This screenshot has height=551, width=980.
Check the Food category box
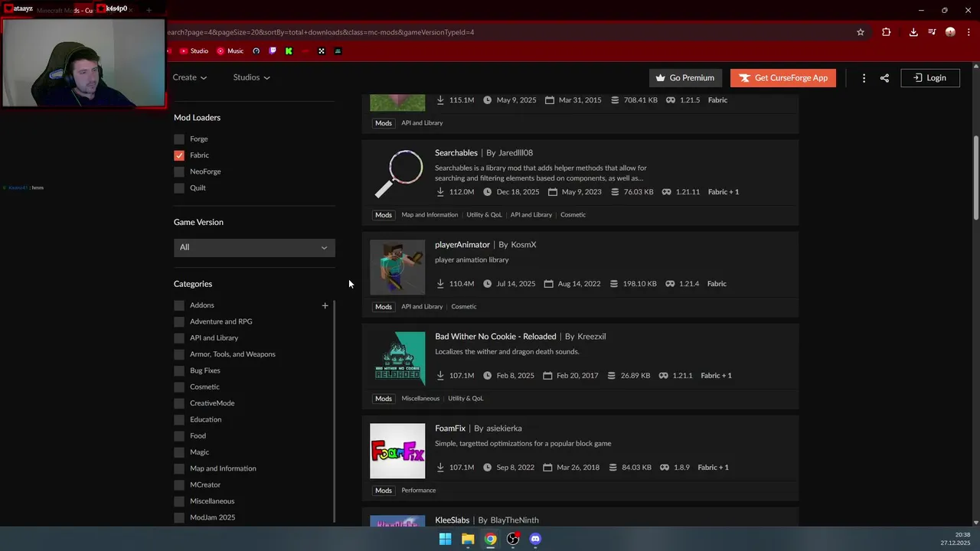click(179, 435)
